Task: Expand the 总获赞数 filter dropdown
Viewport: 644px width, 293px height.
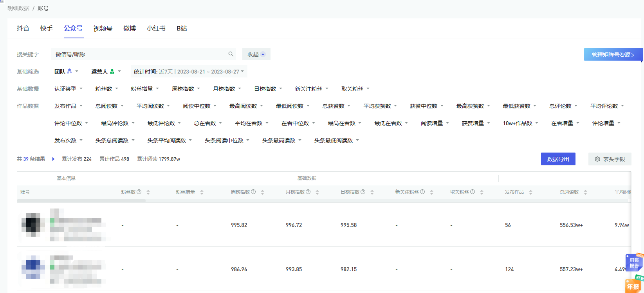Action: click(x=337, y=106)
